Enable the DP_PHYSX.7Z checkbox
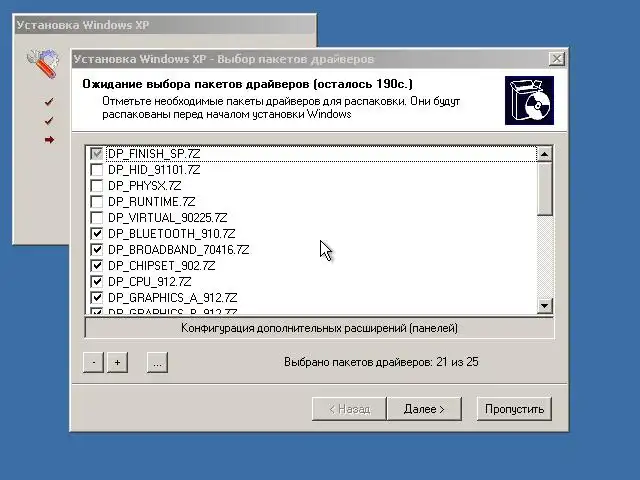 pos(97,186)
